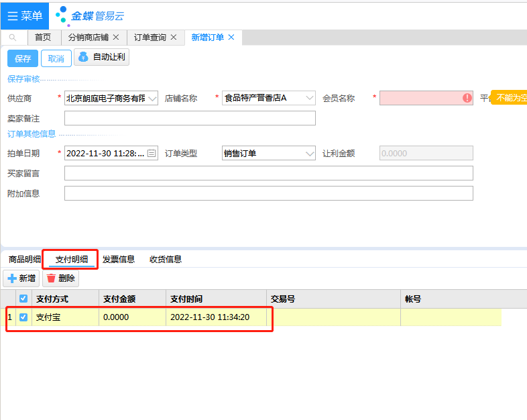The image size is (527, 420).
Task: Click 新增 to add payment row
Action: coord(21,278)
